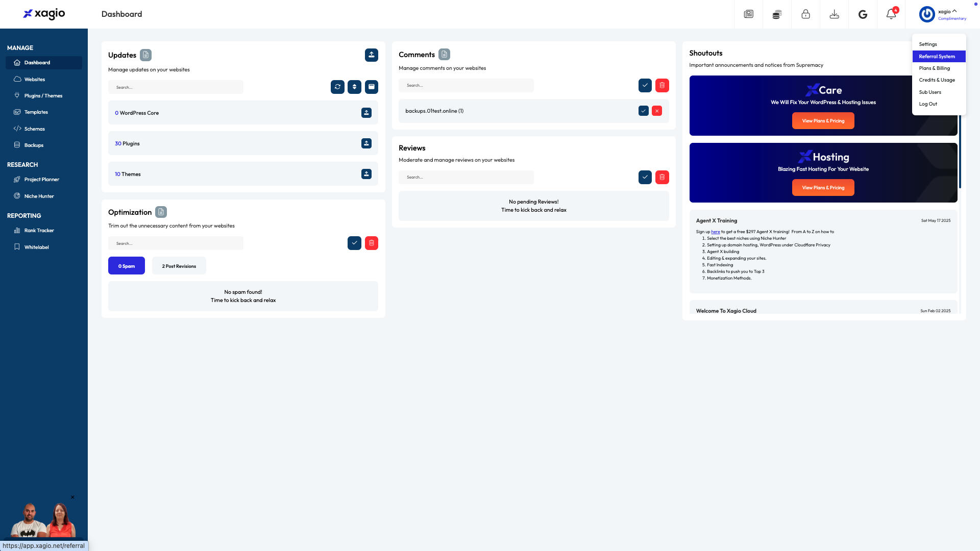Follow the 'here' link in Agent X Training

[716, 232]
